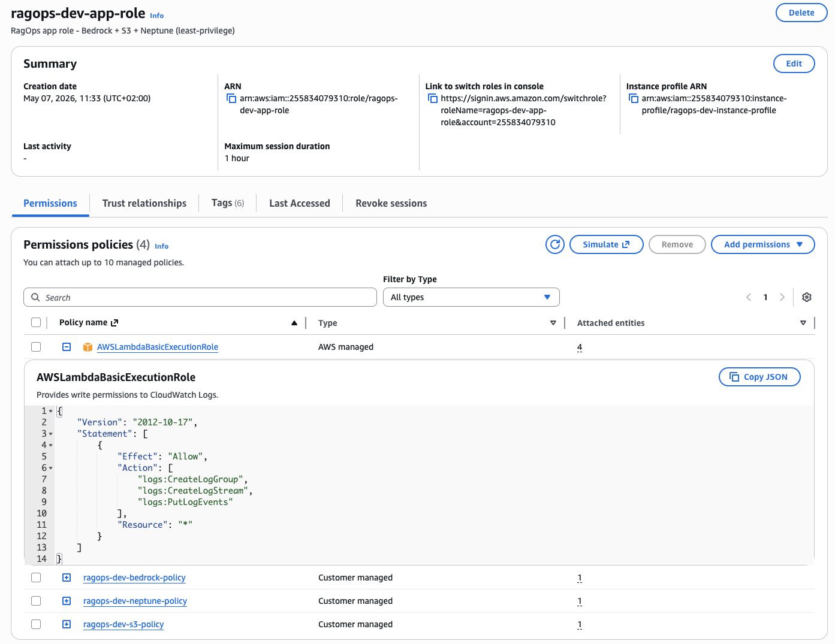Click the "1 hour" session duration value

tap(237, 158)
